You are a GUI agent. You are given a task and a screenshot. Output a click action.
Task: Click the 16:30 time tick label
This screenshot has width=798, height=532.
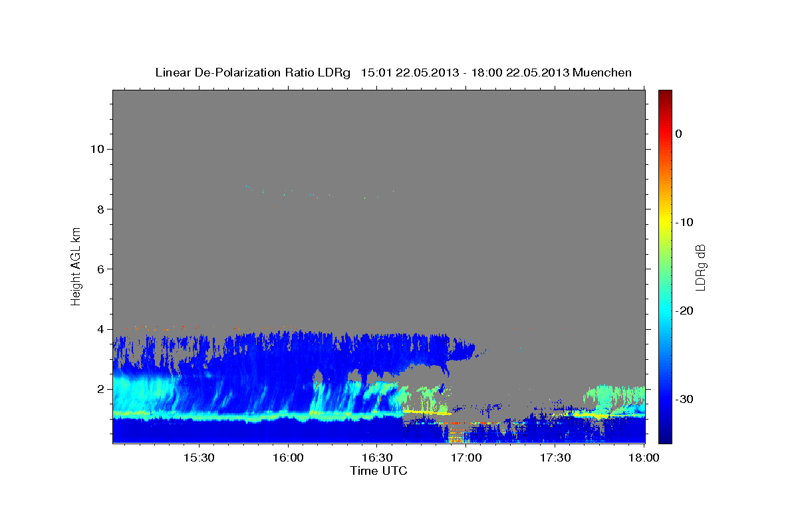[376, 458]
